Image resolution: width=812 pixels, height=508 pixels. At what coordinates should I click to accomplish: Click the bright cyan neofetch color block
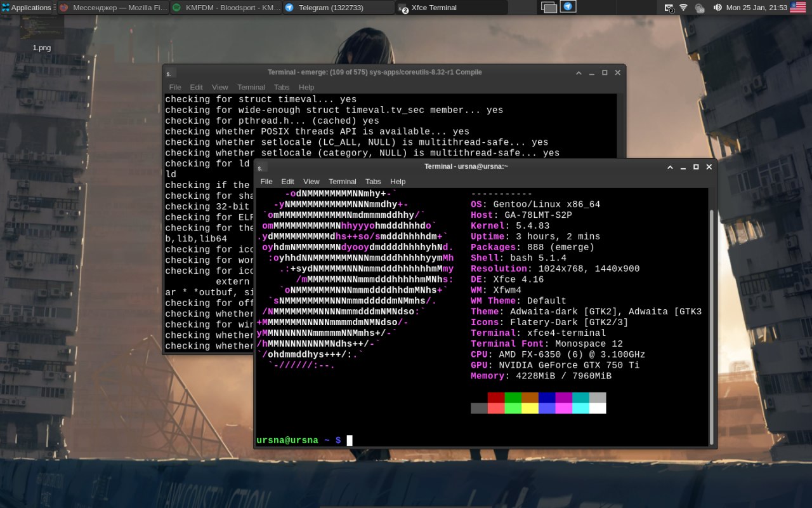point(580,408)
